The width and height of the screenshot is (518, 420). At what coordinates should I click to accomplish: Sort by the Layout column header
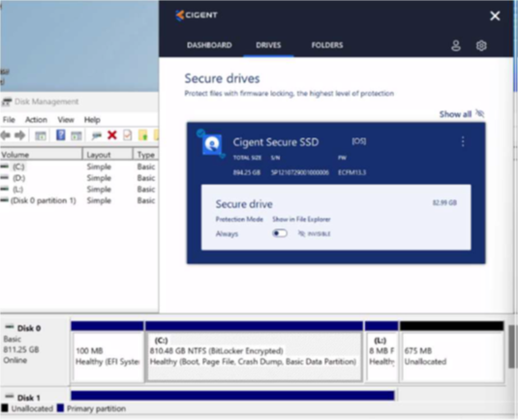tap(107, 155)
